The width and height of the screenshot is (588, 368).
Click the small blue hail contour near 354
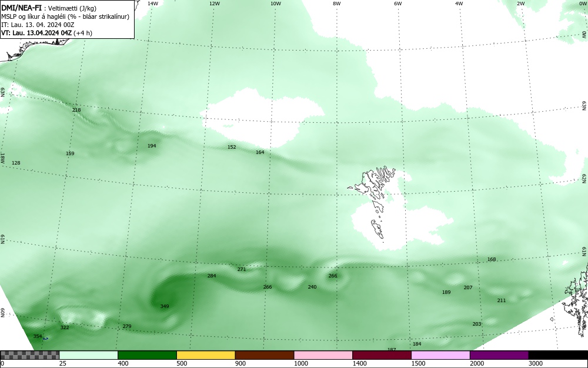pos(45,339)
